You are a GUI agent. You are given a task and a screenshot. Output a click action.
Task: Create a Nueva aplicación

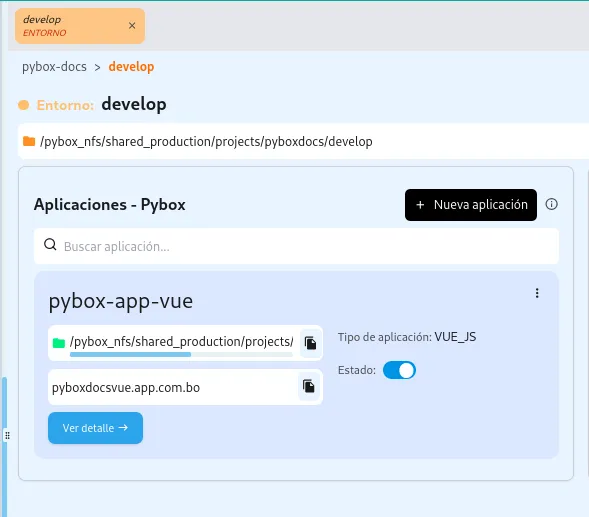(471, 205)
